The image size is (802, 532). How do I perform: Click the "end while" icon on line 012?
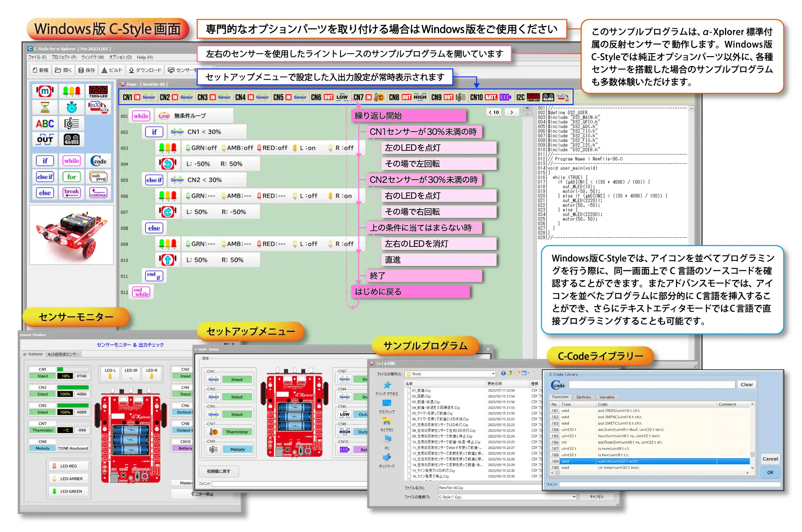coord(141,292)
